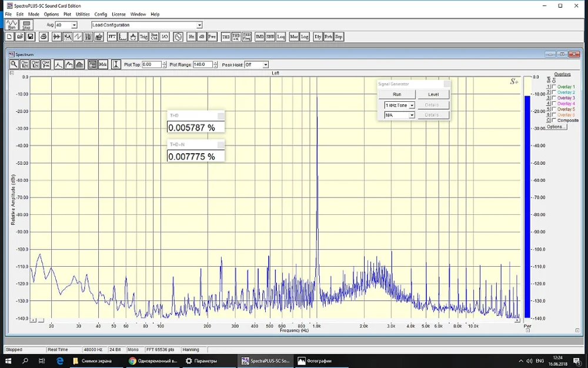588x368 pixels.
Task: Expand the Peak Hold dropdown
Action: 265,65
